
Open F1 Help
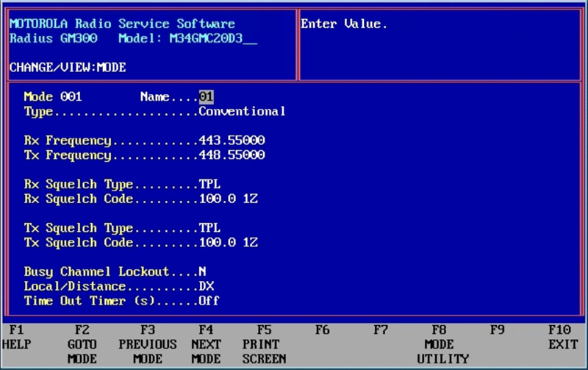pos(16,338)
